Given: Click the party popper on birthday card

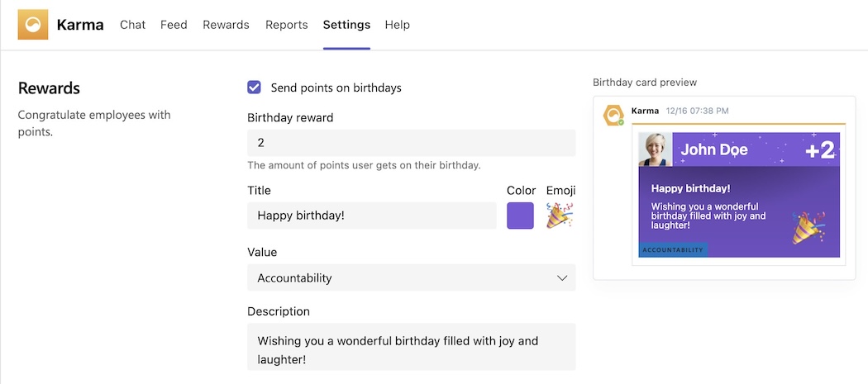Looking at the screenshot, I should pos(806,229).
